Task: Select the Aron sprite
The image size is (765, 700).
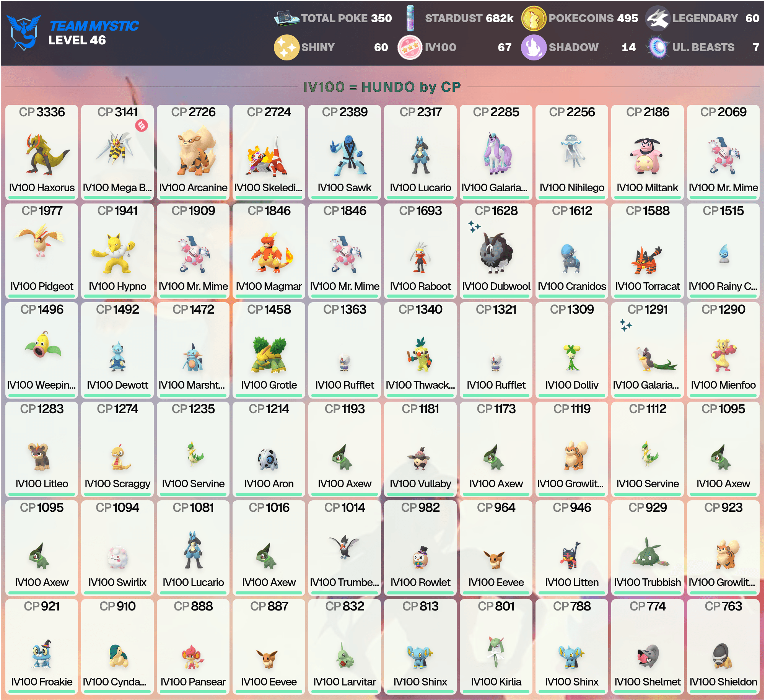Action: point(268,459)
